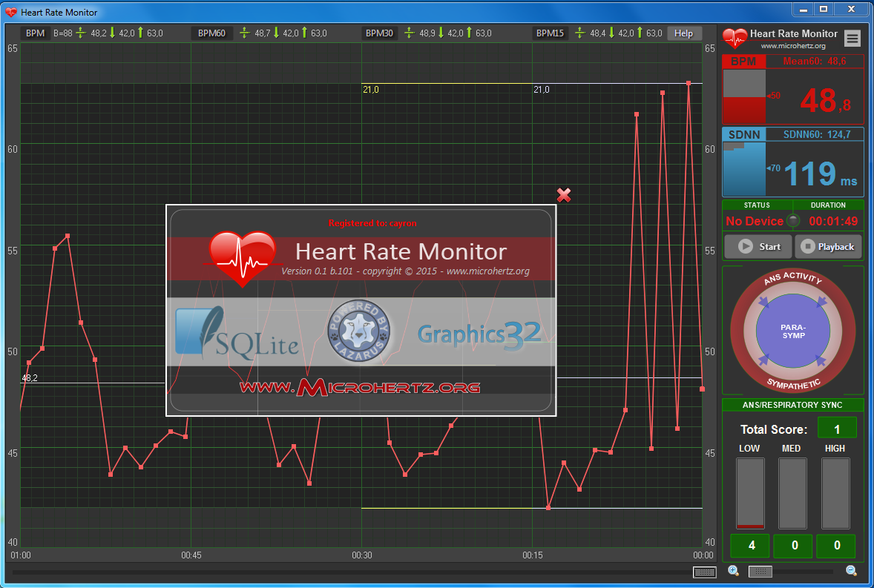Click the 48,4 mean value for BPM15
Screen dimensions: 874x588
[x=597, y=33]
